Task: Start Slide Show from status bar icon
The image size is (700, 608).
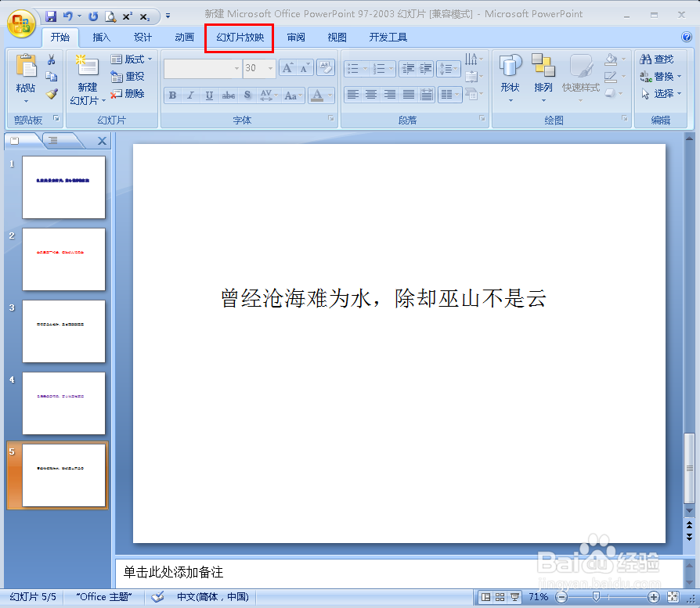Action: (x=514, y=597)
